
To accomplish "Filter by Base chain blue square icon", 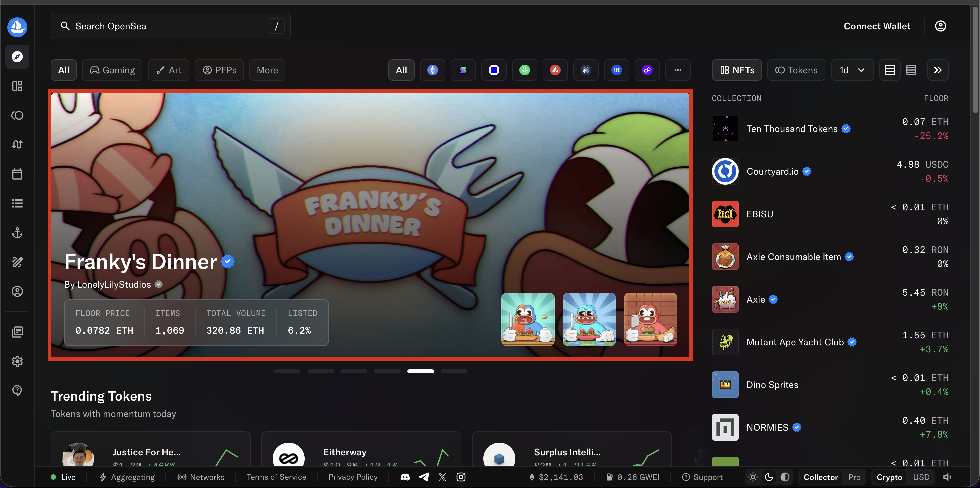I will [x=494, y=70].
